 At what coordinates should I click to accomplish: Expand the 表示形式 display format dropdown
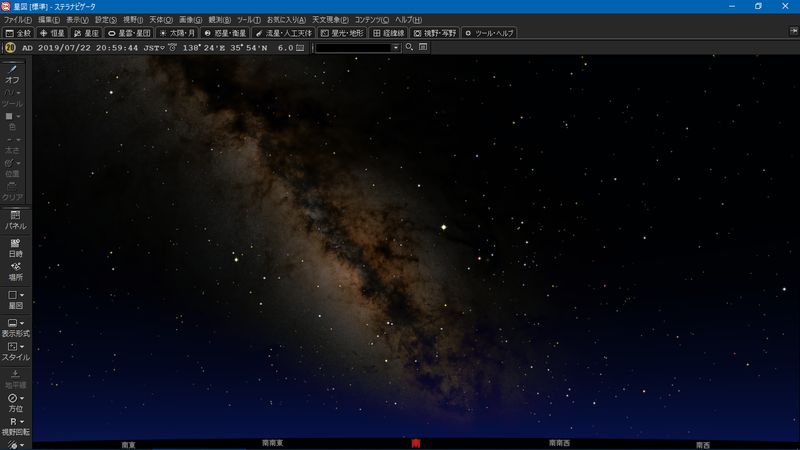coord(15,327)
